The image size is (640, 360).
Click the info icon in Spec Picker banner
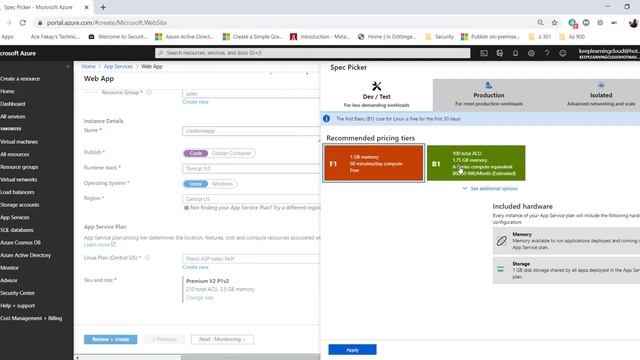327,118
